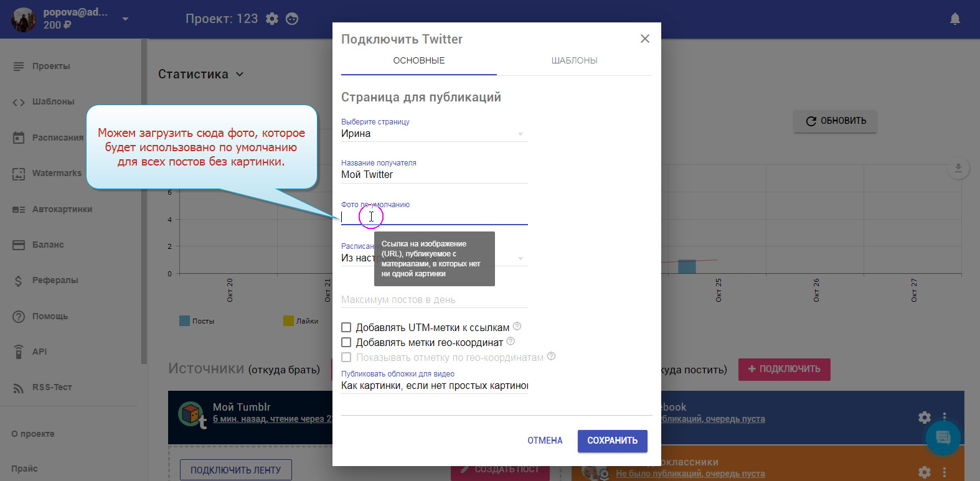Close the Подключить Twitter dialog
This screenshot has width=980, height=481.
(645, 39)
